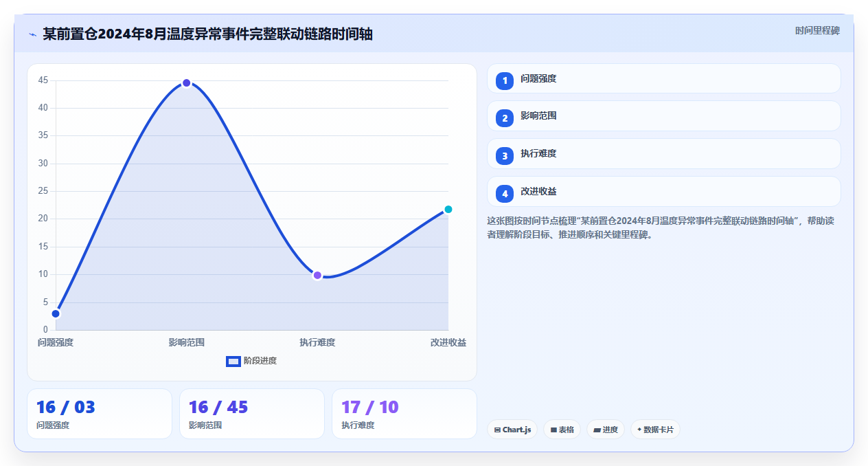Open the 执行难度 list item
The image size is (868, 466).
coord(664,154)
